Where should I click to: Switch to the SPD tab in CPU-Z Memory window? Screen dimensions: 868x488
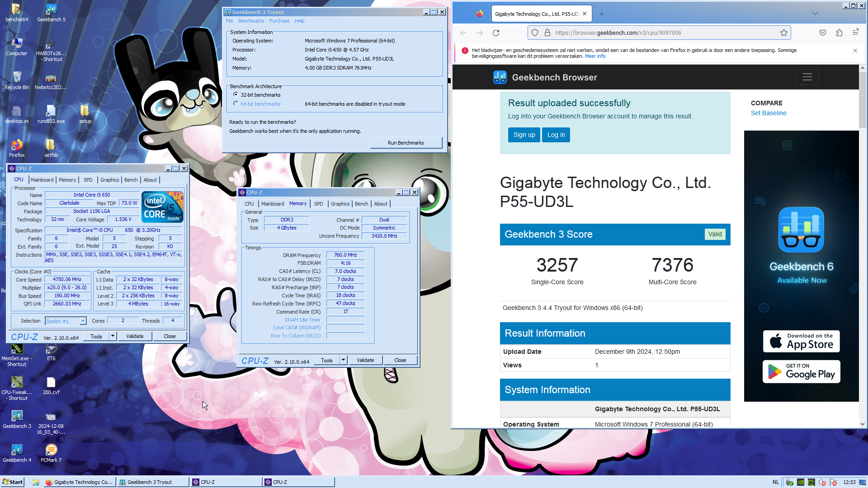(x=318, y=204)
